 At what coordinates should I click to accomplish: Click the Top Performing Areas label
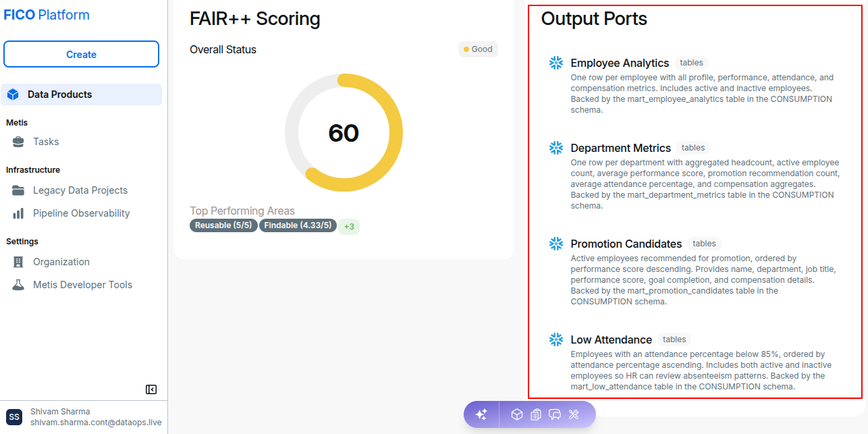242,211
